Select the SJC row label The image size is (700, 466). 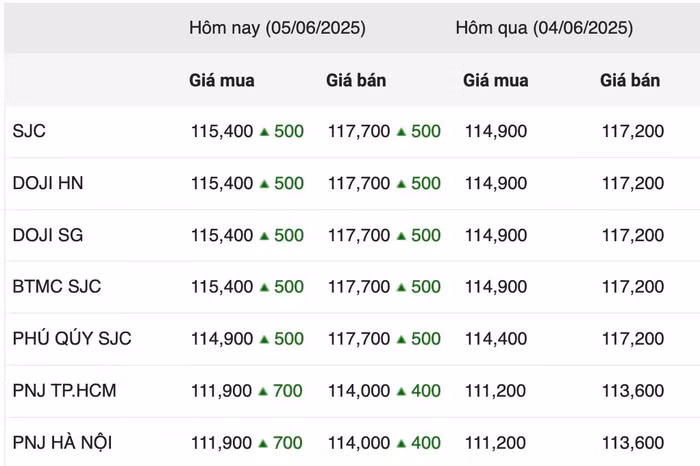tap(29, 131)
